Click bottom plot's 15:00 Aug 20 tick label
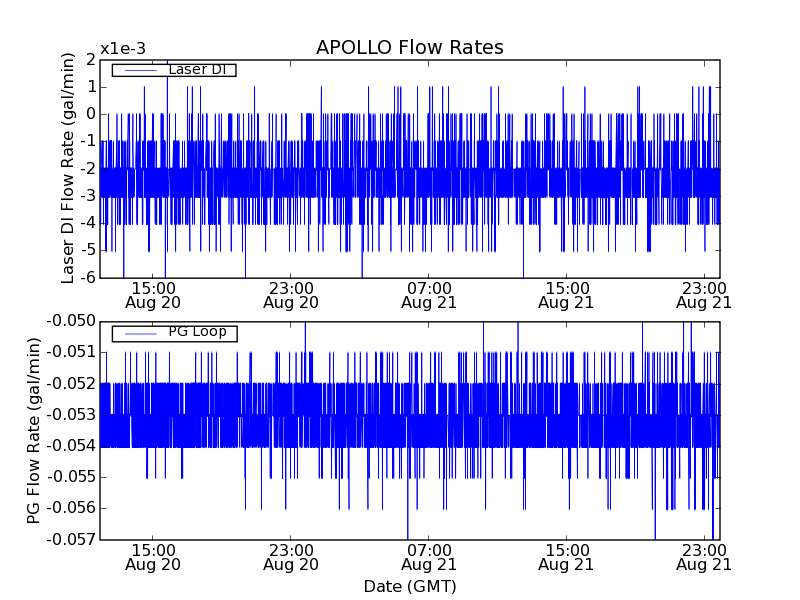800x600 pixels. 152,557
